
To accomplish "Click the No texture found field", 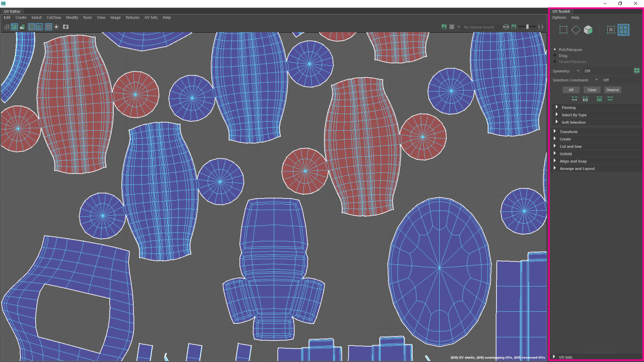I will pyautogui.click(x=478, y=27).
